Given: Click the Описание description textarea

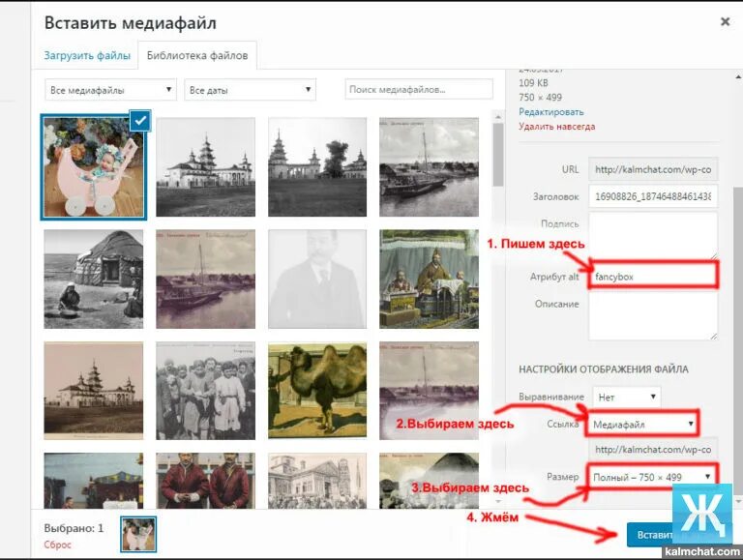Looking at the screenshot, I should click(653, 316).
